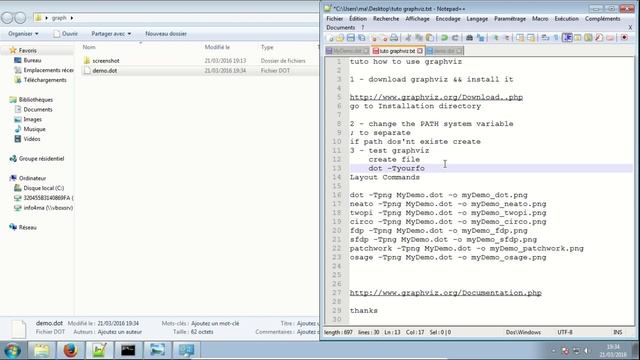Open the graphviz Documentation.php link in editor
Viewport: 640px width, 360px height.
click(x=445, y=293)
